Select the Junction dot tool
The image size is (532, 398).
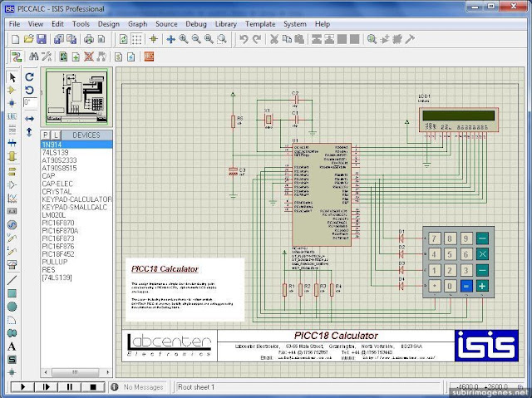point(12,103)
